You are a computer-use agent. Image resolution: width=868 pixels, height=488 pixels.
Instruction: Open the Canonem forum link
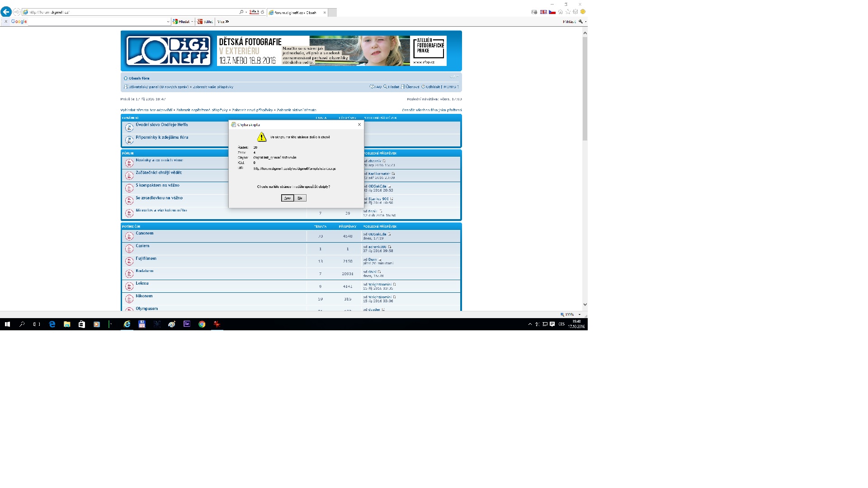pyautogui.click(x=145, y=233)
